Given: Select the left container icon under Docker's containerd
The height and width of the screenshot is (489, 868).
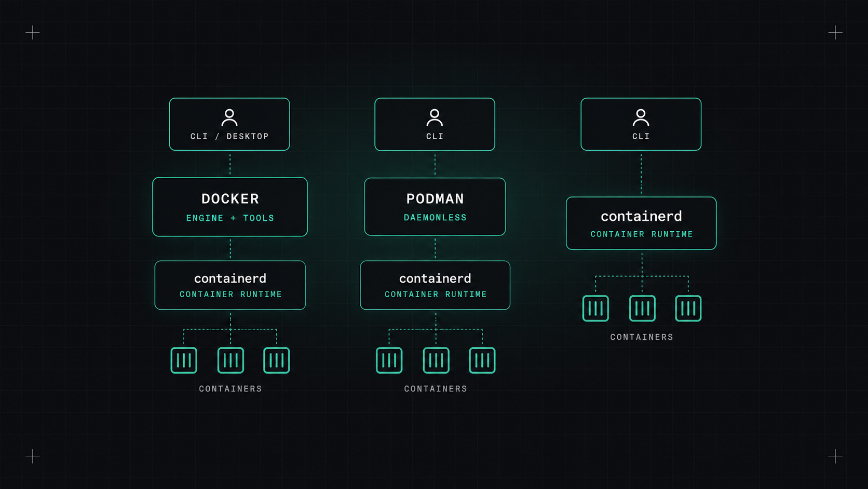Looking at the screenshot, I should pos(184,360).
